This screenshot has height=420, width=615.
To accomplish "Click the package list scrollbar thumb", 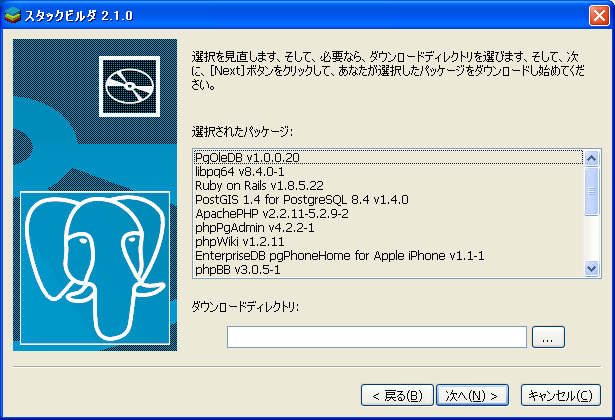I will click(592, 190).
